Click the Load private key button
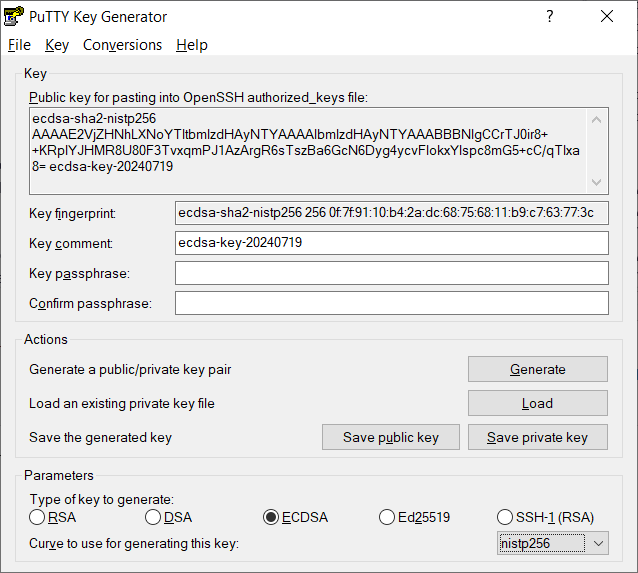 (537, 403)
